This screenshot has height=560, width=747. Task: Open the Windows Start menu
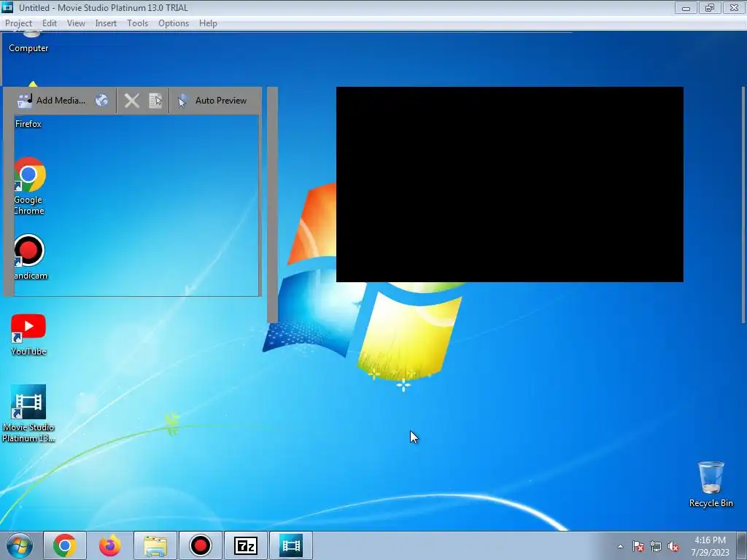click(20, 545)
